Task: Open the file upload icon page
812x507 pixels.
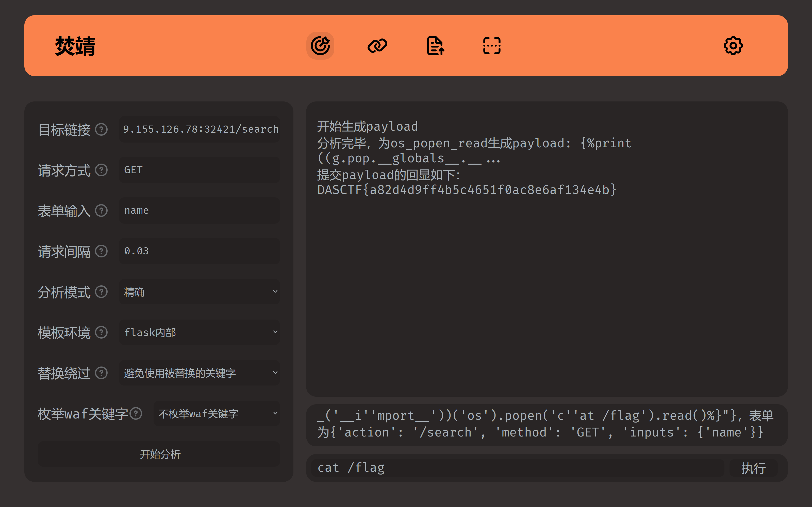Action: tap(435, 46)
